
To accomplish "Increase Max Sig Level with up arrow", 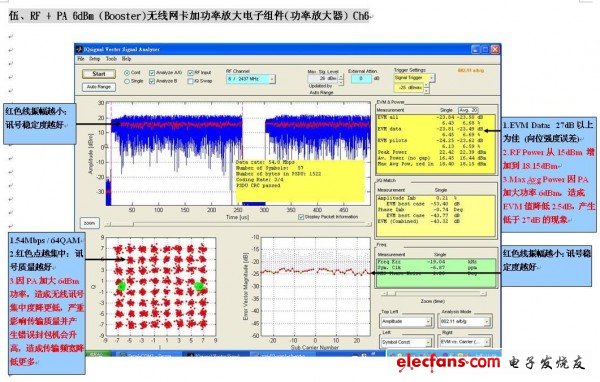I will coord(341,76).
